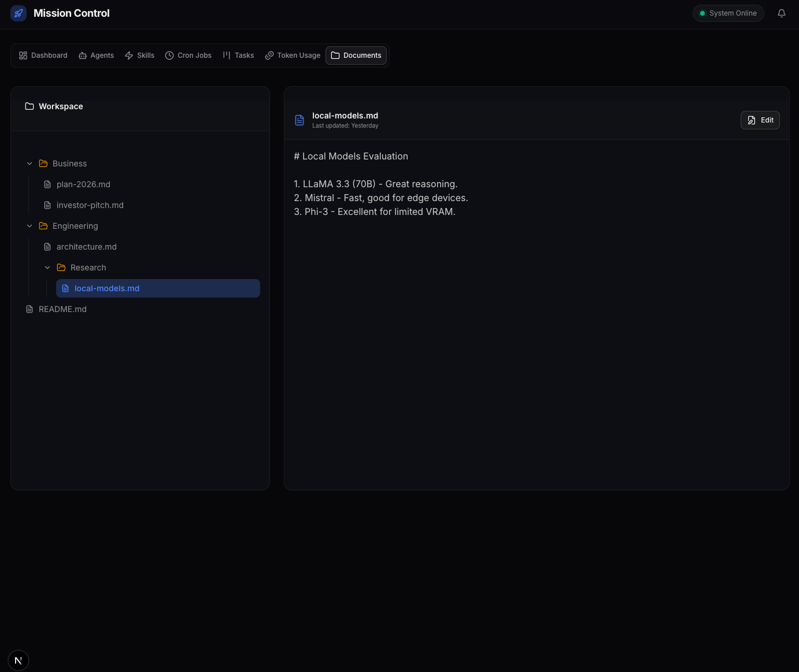Collapse the Business folder chevron
The image size is (799, 672).
point(29,164)
